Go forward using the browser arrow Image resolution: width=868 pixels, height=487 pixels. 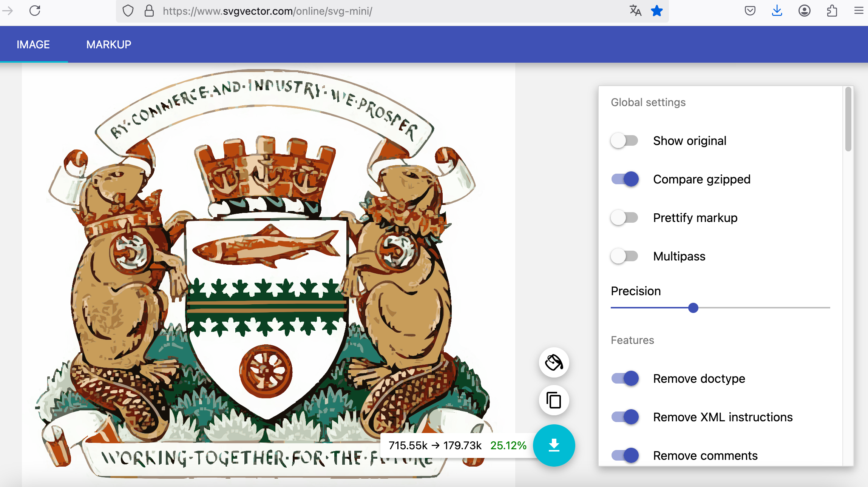pos(8,11)
